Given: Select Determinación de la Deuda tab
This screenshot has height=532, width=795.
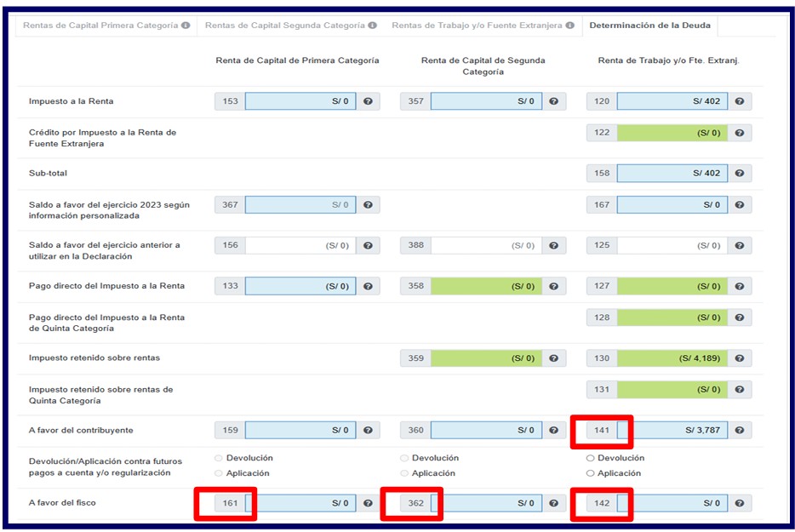Looking at the screenshot, I should (650, 26).
